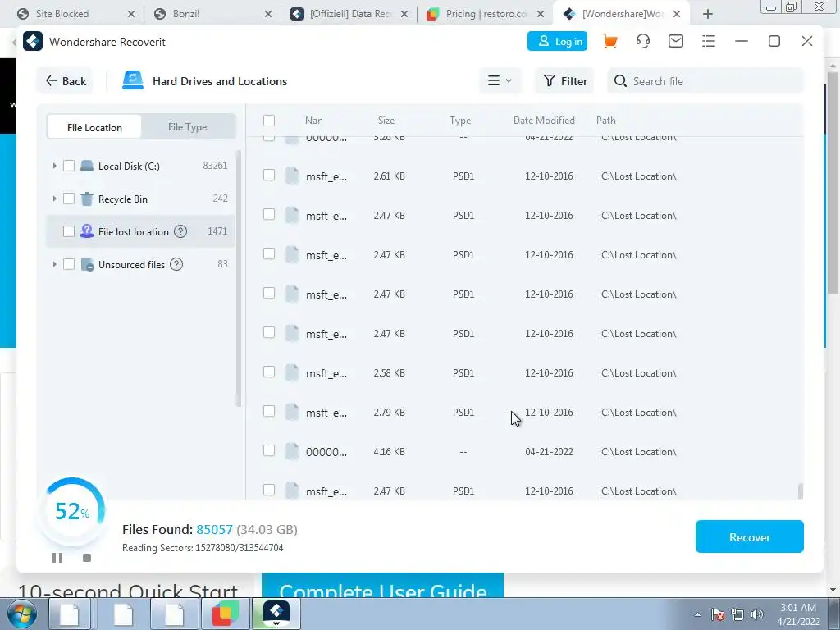Sort by the Size column header
This screenshot has height=630, width=840.
click(x=386, y=121)
